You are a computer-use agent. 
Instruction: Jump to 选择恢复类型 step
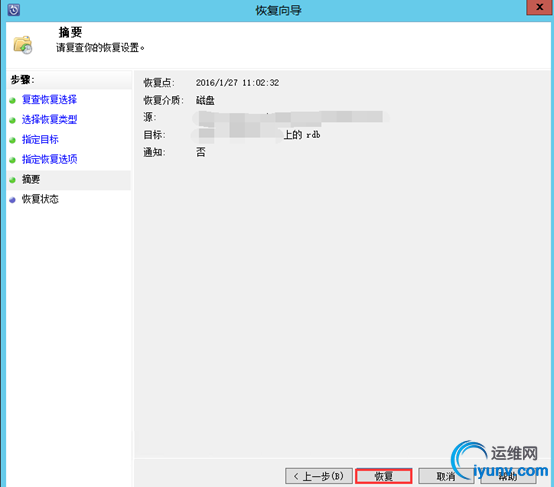49,119
